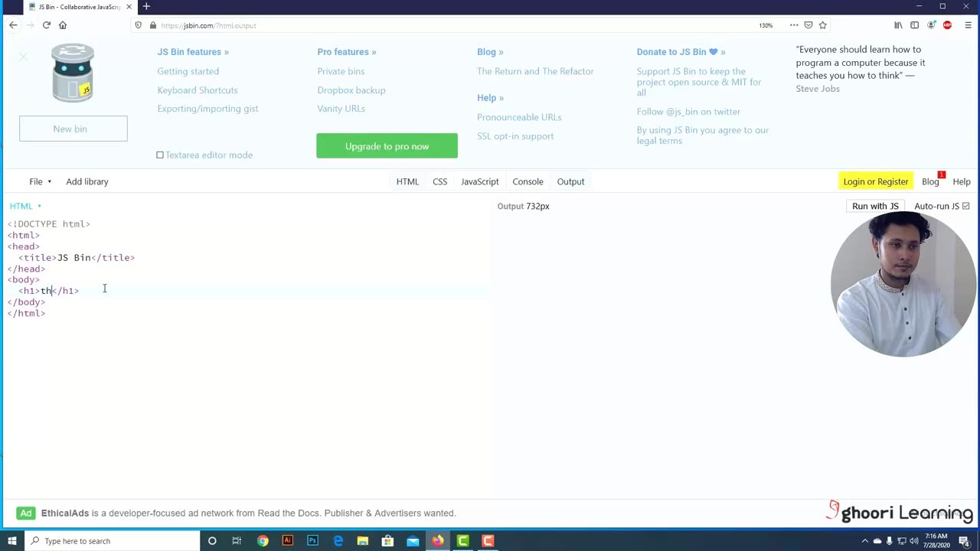Reload the page with refresh icon
This screenshot has width=980, height=551.
47,25
